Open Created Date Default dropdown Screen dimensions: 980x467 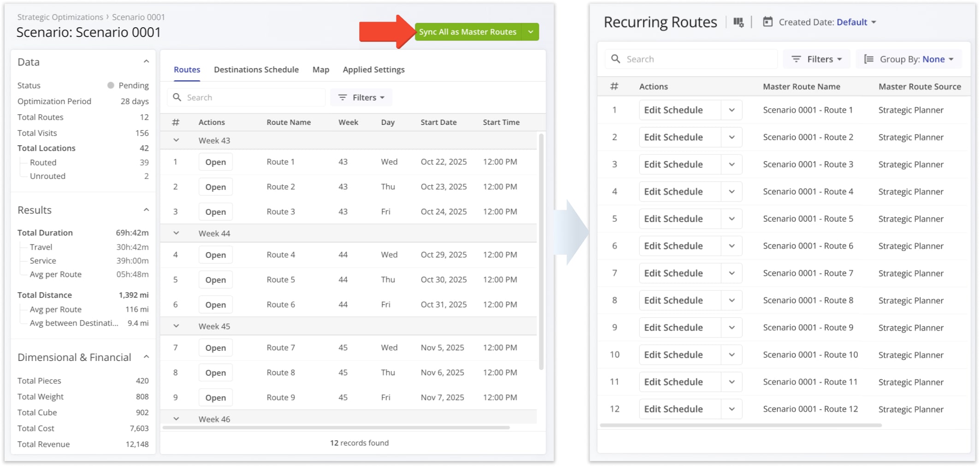point(856,22)
